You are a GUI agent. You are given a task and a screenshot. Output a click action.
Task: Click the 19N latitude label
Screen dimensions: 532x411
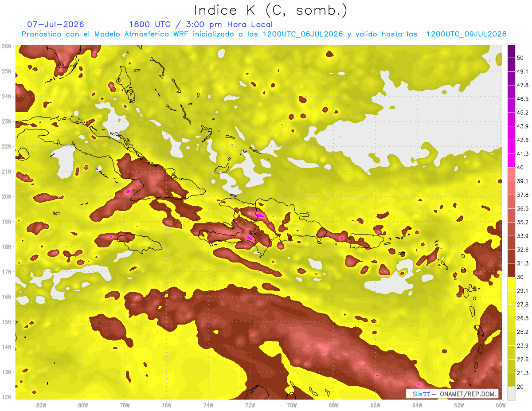tap(6, 222)
